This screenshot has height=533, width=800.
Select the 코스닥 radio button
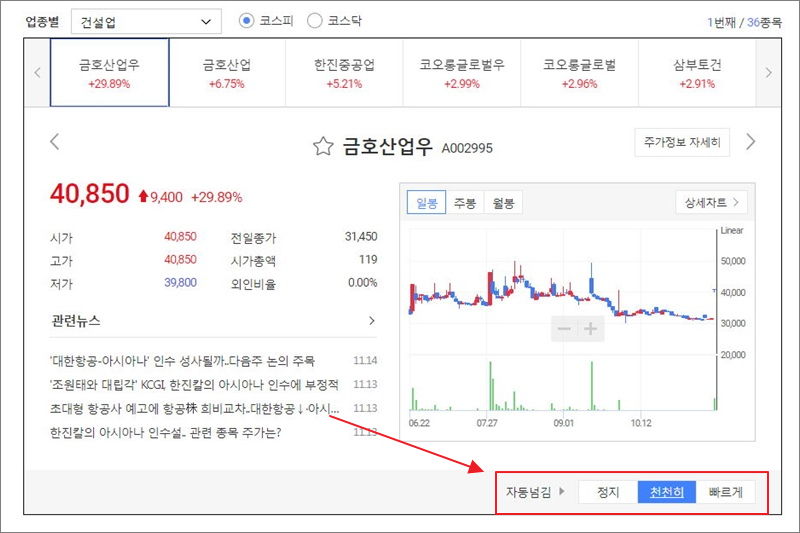point(314,21)
